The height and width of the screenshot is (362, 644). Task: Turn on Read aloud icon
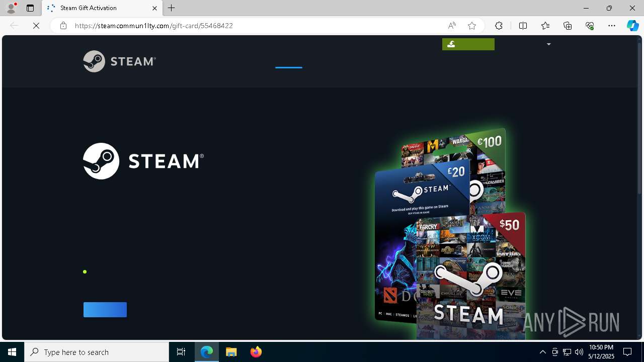(x=451, y=26)
